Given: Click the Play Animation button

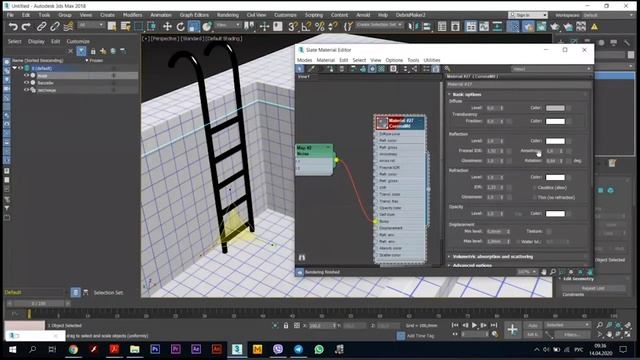Looking at the screenshot, I should (474, 325).
